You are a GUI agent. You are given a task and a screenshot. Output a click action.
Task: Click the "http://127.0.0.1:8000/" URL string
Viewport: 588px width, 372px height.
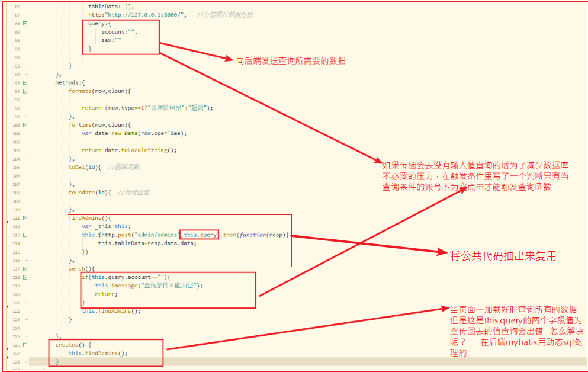[146, 15]
